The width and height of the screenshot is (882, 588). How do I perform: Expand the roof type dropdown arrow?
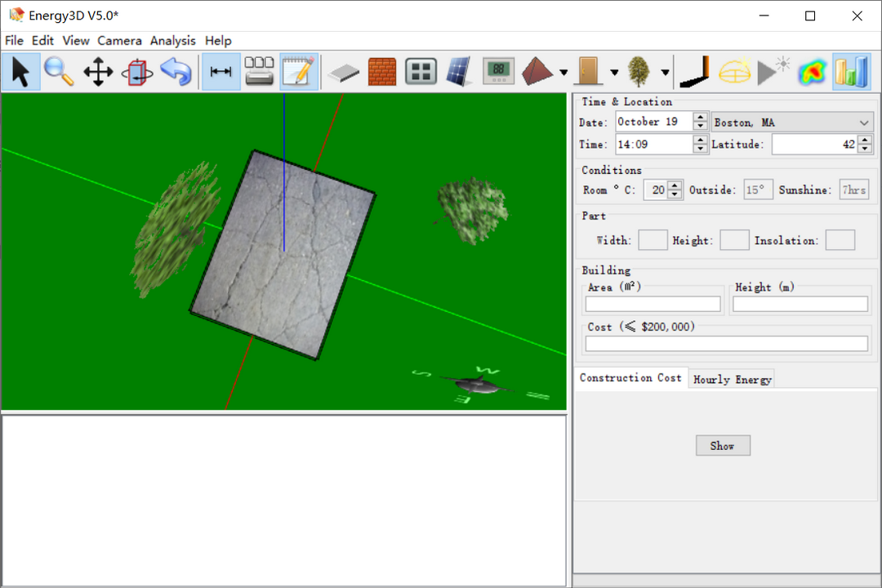564,73
